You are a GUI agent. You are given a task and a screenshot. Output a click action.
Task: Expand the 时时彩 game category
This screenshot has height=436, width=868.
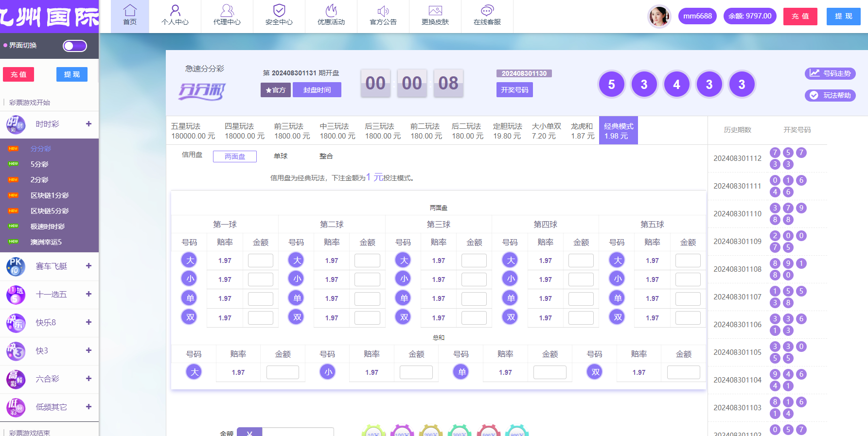(89, 124)
